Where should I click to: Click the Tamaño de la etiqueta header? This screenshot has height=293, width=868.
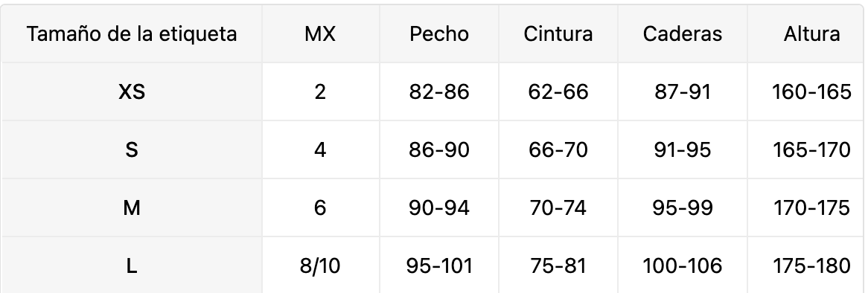click(132, 34)
